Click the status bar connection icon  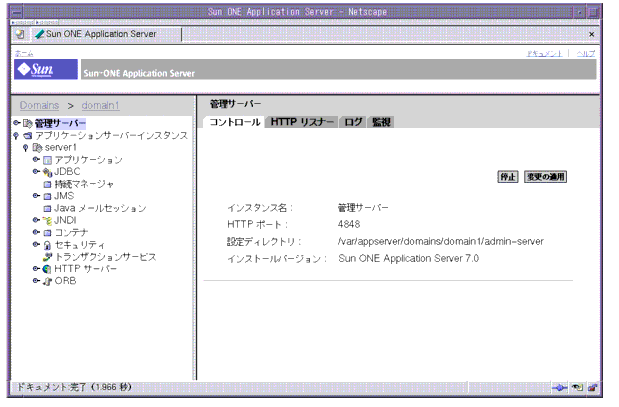pyautogui.click(x=559, y=388)
